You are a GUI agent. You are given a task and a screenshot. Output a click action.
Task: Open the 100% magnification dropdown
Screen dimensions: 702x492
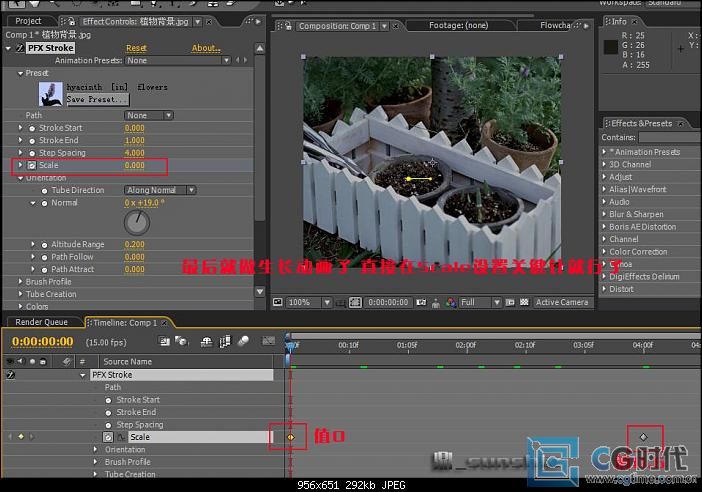coord(308,303)
